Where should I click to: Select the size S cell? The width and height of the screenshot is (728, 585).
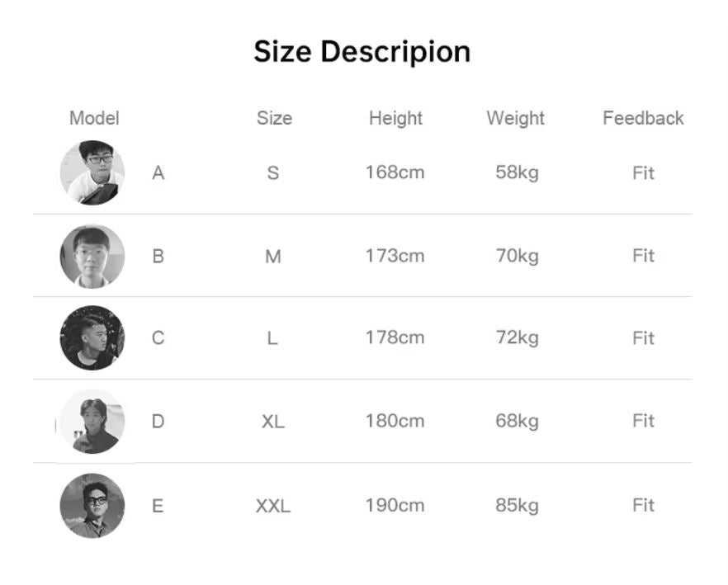coord(273,173)
